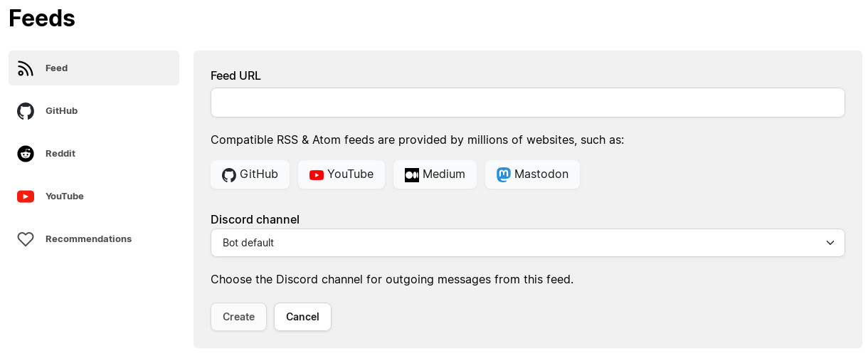Open the Discord channel dropdown
Image resolution: width=868 pixels, height=356 pixels.
click(527, 243)
